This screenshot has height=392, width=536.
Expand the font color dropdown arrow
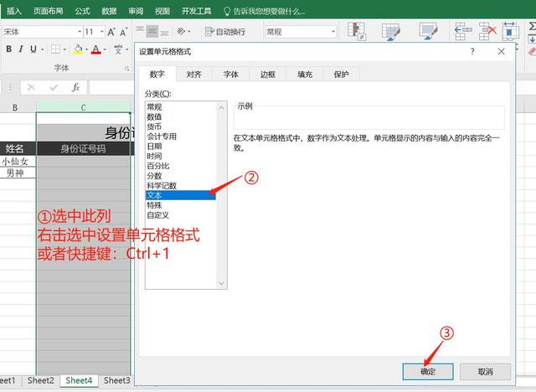tap(105, 49)
